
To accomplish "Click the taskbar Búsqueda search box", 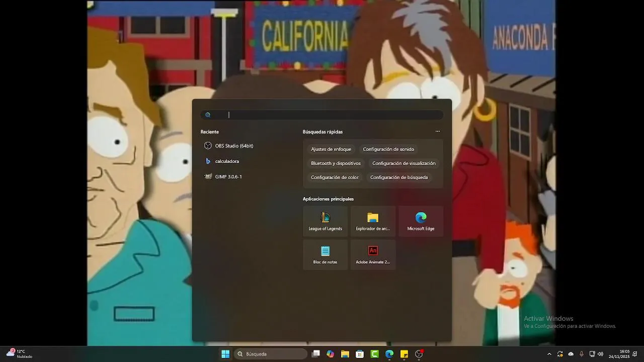I will coord(271,354).
